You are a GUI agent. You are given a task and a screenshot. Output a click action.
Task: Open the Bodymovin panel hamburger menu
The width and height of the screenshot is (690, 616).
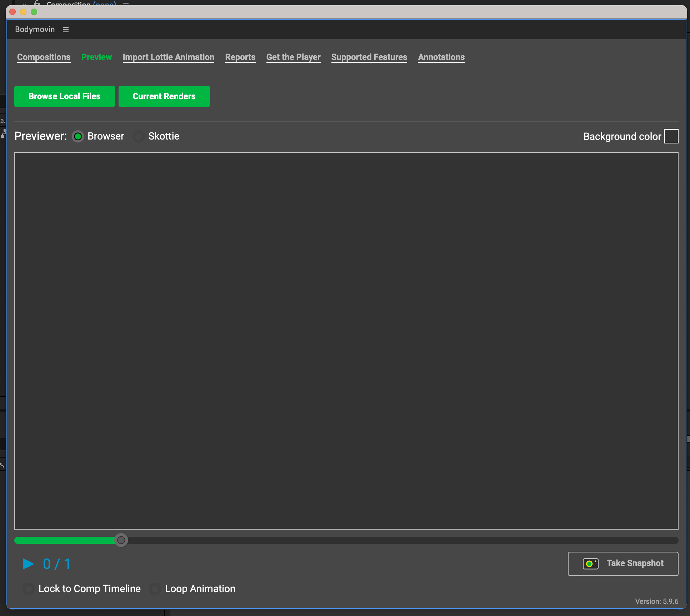pyautogui.click(x=65, y=30)
